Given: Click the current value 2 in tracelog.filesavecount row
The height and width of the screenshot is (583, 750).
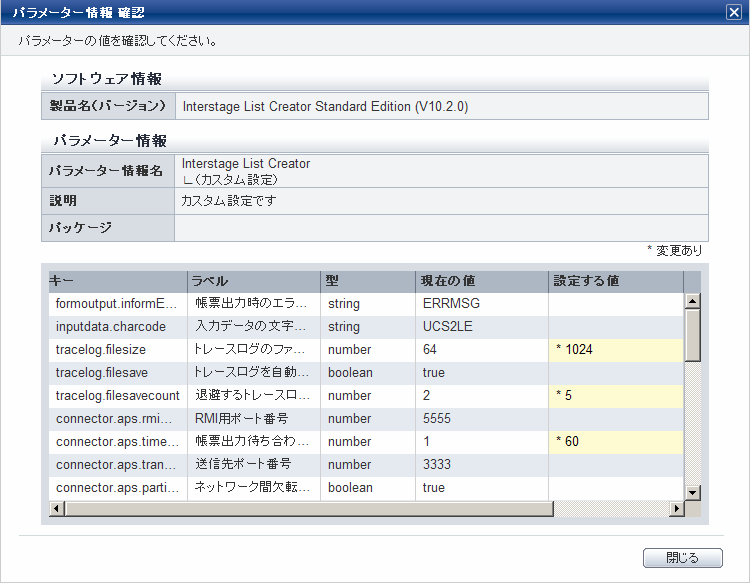Looking at the screenshot, I should (x=426, y=396).
